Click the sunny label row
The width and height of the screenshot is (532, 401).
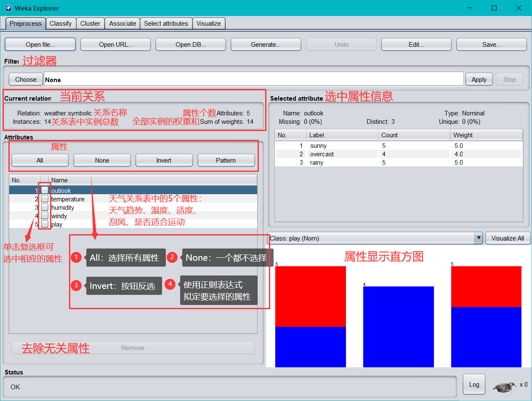click(399, 145)
